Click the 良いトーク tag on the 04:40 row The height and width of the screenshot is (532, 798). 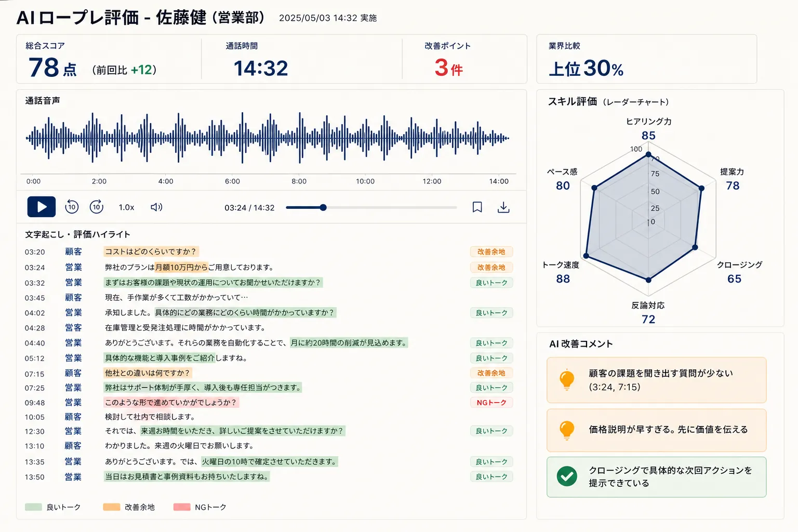[x=491, y=343]
